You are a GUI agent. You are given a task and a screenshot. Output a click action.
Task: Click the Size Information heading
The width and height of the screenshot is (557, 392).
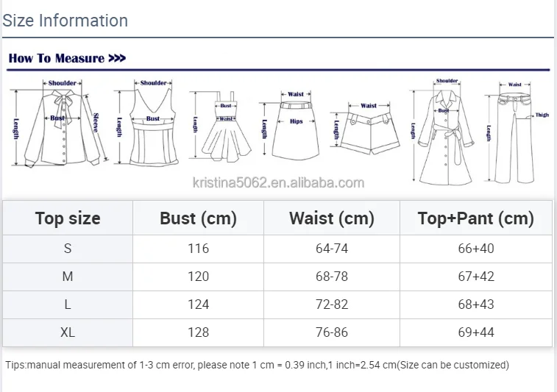[65, 21]
